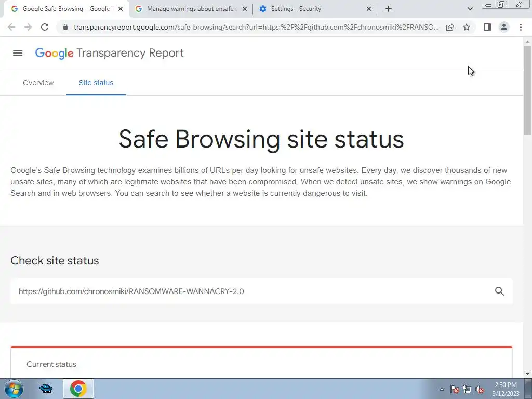This screenshot has height=399, width=532.
Task: Open the hamburger main menu
Action: click(18, 53)
